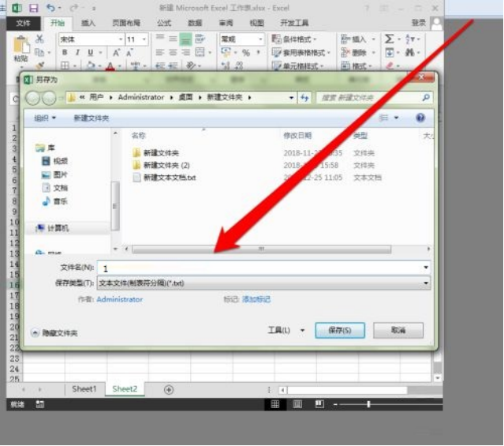The height and width of the screenshot is (446, 504).
Task: Click the Page Layout view icon in status bar
Action: [297, 404]
